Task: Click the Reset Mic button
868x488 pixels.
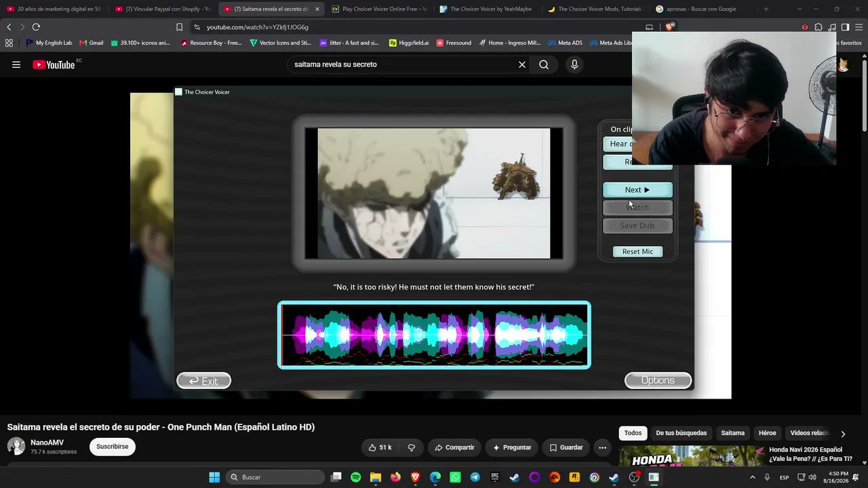Action: (637, 251)
